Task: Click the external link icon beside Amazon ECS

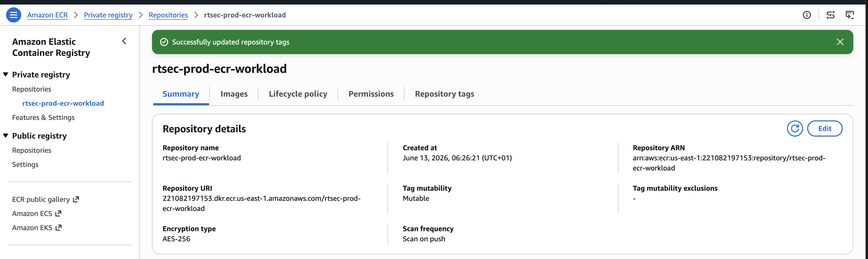Action: (58, 213)
